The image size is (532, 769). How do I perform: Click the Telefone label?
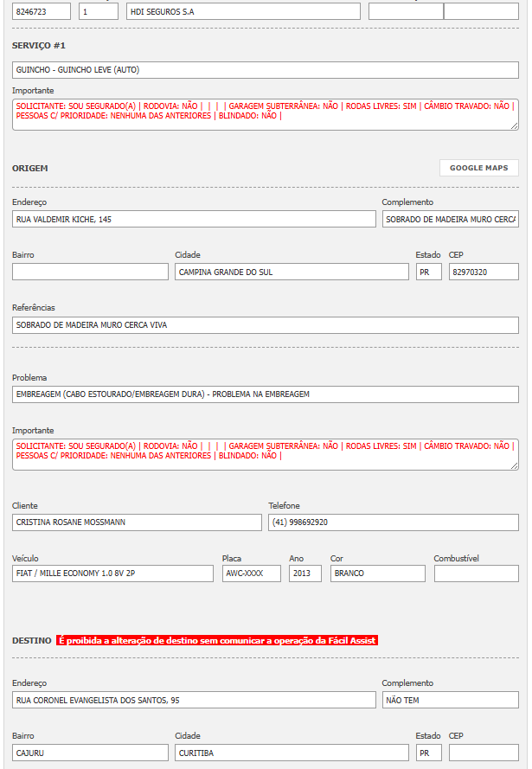(284, 506)
